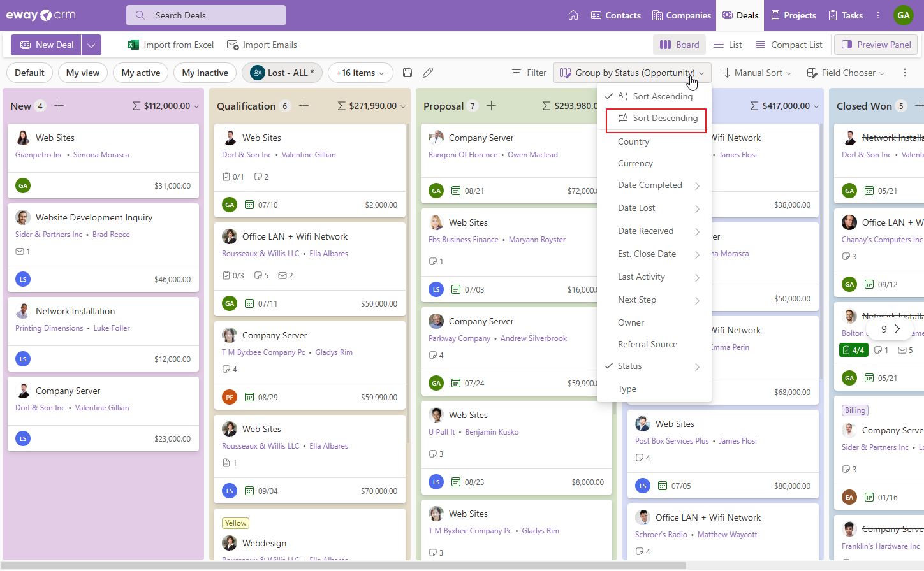
Task: Open the Field Chooser dropdown
Action: click(x=846, y=73)
